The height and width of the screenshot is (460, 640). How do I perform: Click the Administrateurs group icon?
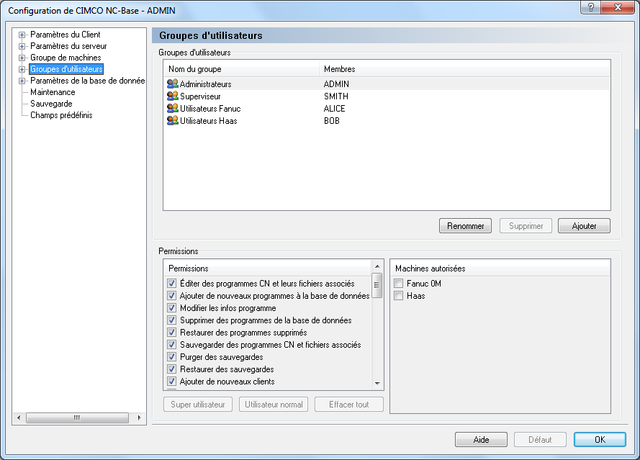tap(173, 84)
